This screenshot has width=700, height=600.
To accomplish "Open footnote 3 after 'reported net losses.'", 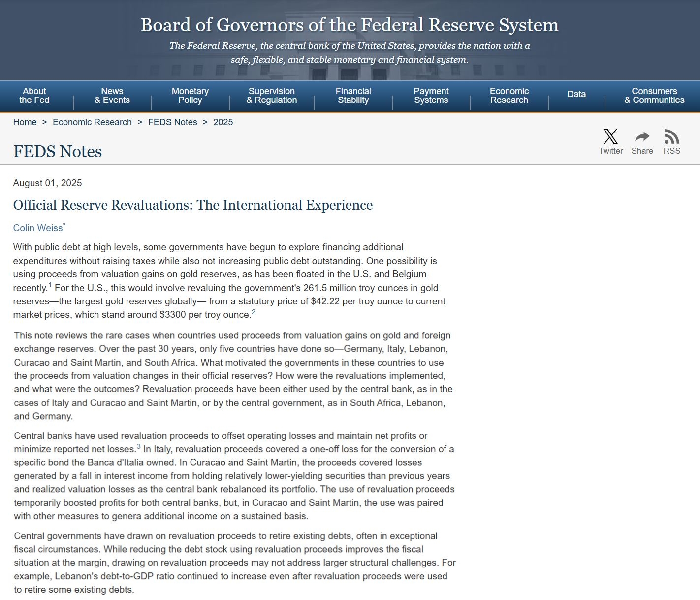I will [139, 447].
